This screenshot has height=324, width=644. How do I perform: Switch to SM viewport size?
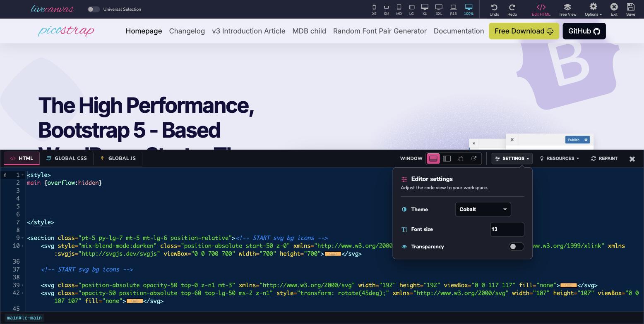point(386,9)
